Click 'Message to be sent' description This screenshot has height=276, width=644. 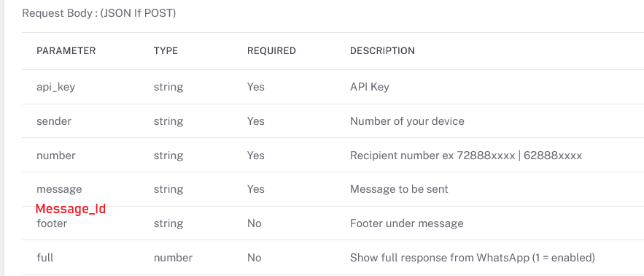pos(399,190)
